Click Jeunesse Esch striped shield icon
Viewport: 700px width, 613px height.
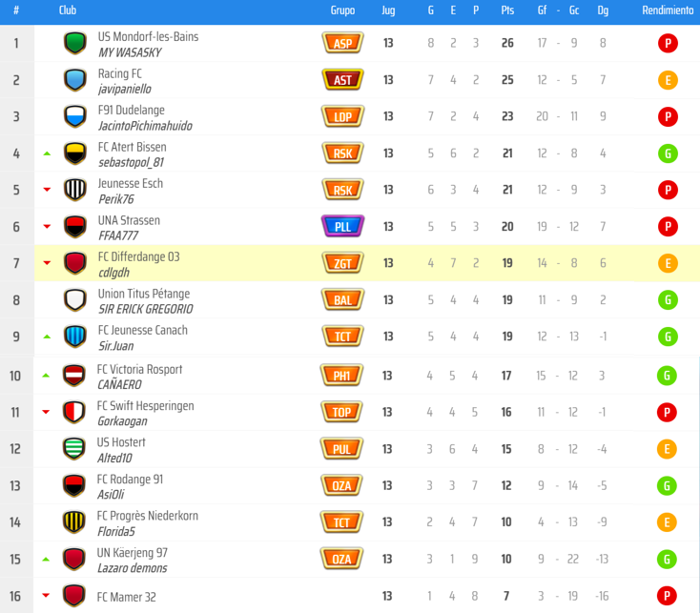point(74,190)
